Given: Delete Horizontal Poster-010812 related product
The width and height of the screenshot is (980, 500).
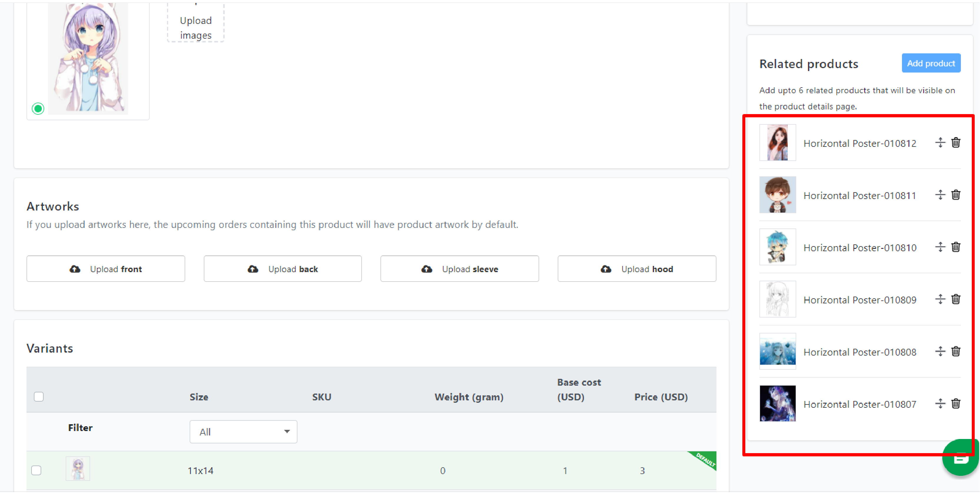Looking at the screenshot, I should tap(956, 142).
